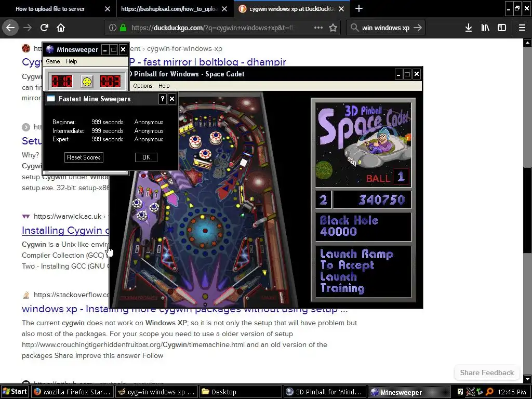Open Firefox hamburger menu
This screenshot has height=399, width=532.
click(522, 28)
